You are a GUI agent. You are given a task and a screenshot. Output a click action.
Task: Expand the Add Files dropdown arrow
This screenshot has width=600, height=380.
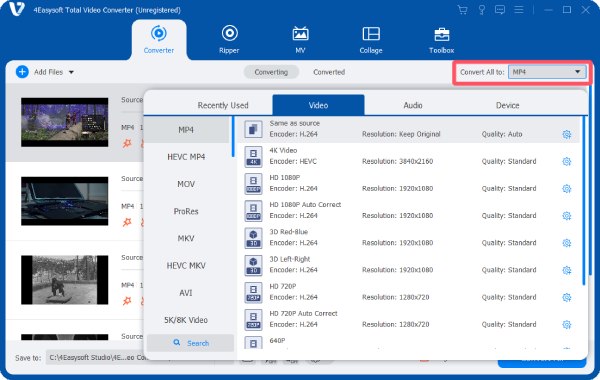point(71,72)
